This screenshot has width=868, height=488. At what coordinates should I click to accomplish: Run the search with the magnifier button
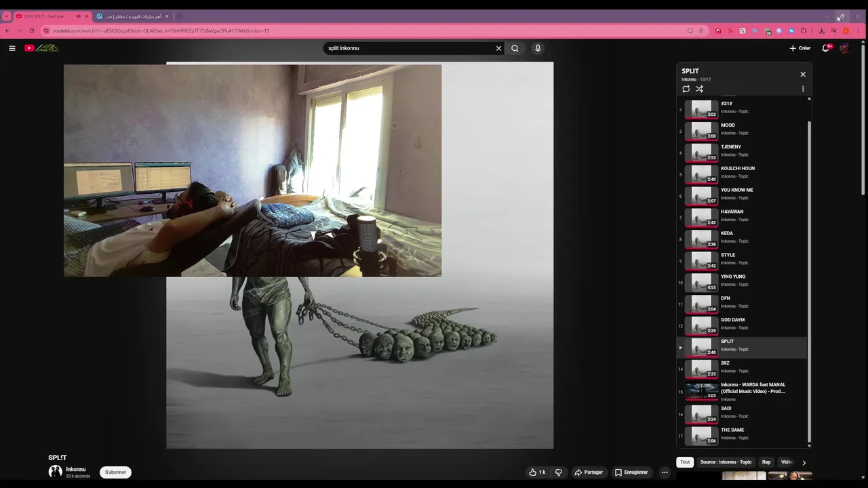click(515, 48)
